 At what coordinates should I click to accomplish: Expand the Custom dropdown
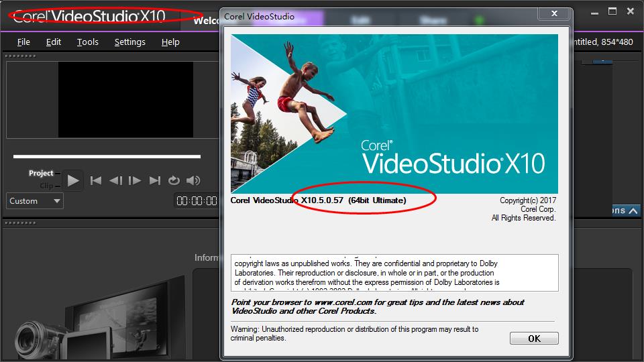coord(35,201)
